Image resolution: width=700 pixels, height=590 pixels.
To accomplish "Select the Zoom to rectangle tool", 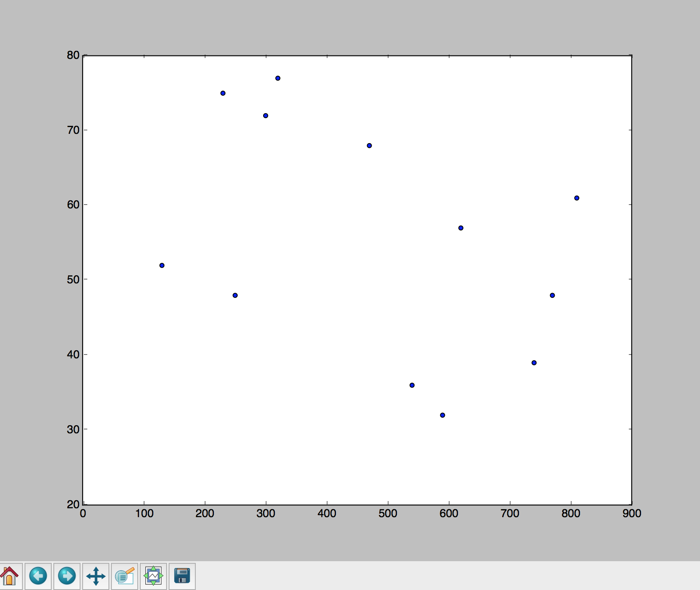I will [x=125, y=576].
